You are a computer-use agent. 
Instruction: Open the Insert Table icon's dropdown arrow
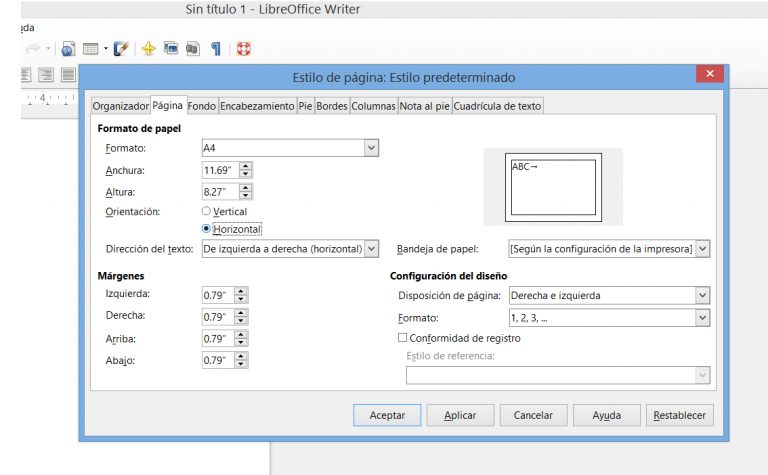[105, 48]
